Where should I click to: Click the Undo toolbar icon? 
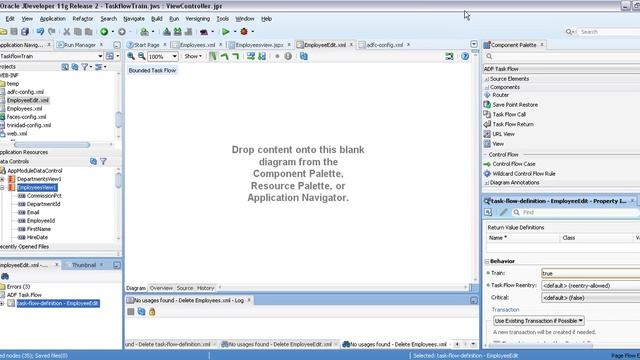40,31
